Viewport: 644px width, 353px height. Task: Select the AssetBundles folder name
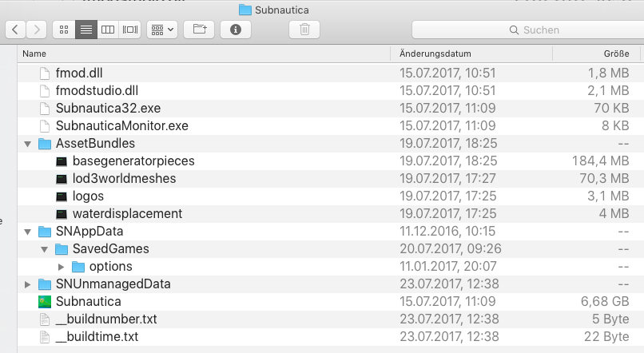(95, 143)
